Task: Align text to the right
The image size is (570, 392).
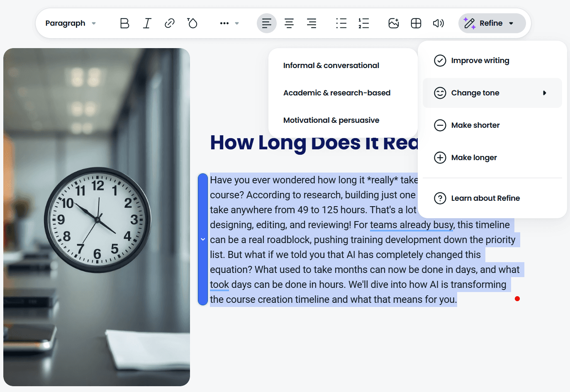Action: point(312,23)
